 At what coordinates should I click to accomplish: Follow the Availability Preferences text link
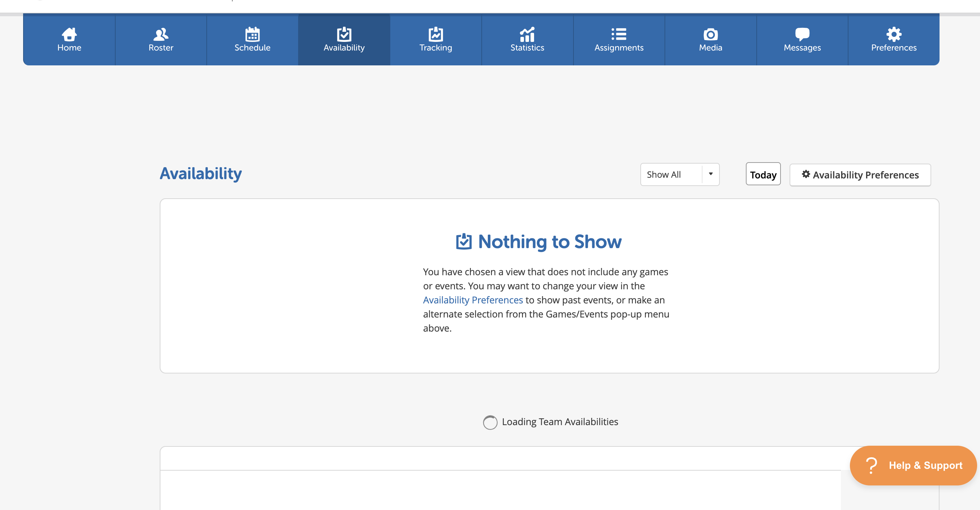(x=473, y=300)
